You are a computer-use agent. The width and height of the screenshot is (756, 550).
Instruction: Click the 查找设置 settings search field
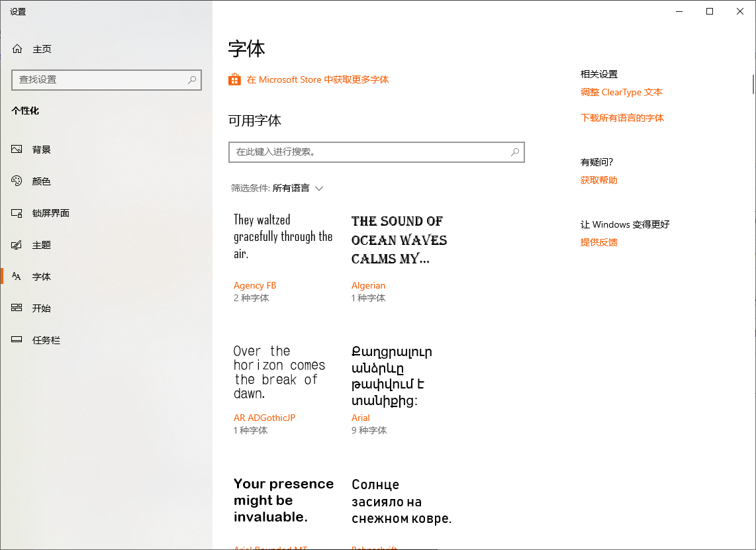point(99,79)
